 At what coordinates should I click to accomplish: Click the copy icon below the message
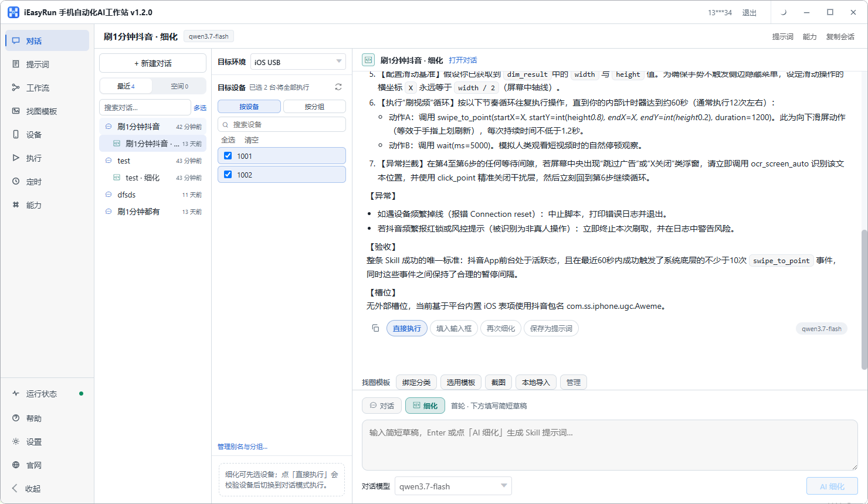pos(375,328)
